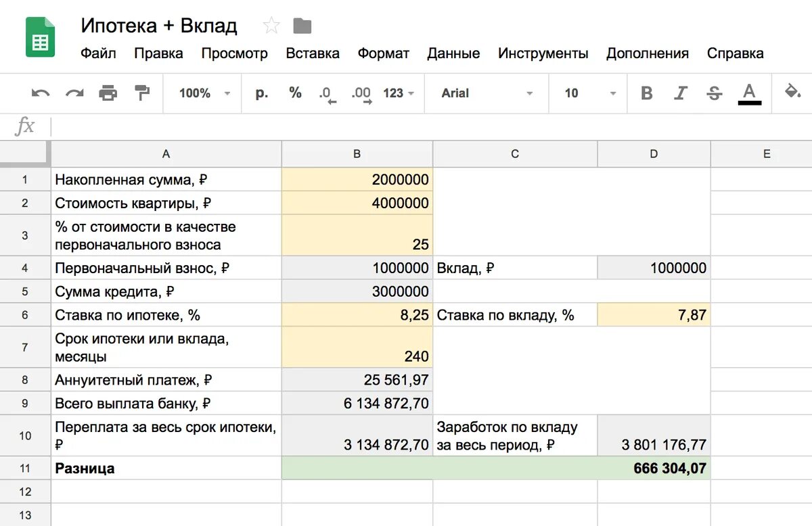The height and width of the screenshot is (526, 812).
Task: Open the Данные menu
Action: click(453, 53)
